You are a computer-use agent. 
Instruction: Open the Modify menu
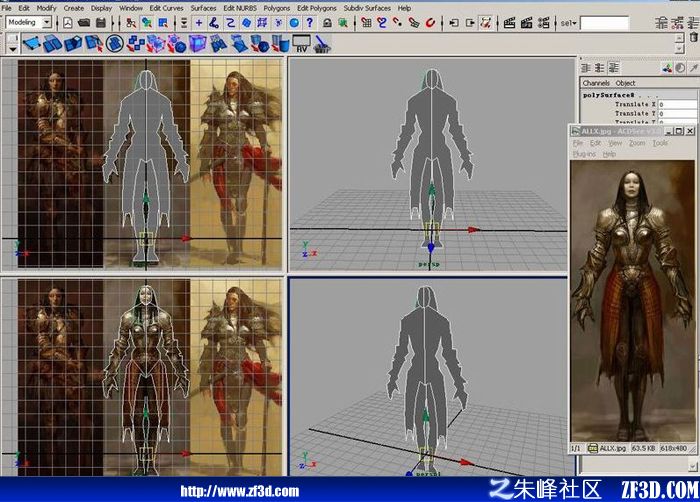(x=46, y=8)
